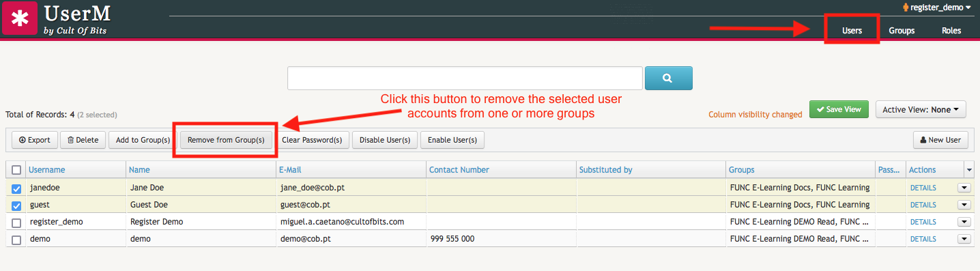Check the register_demo row checkbox
Screen dimensions: 980x271
(16, 223)
